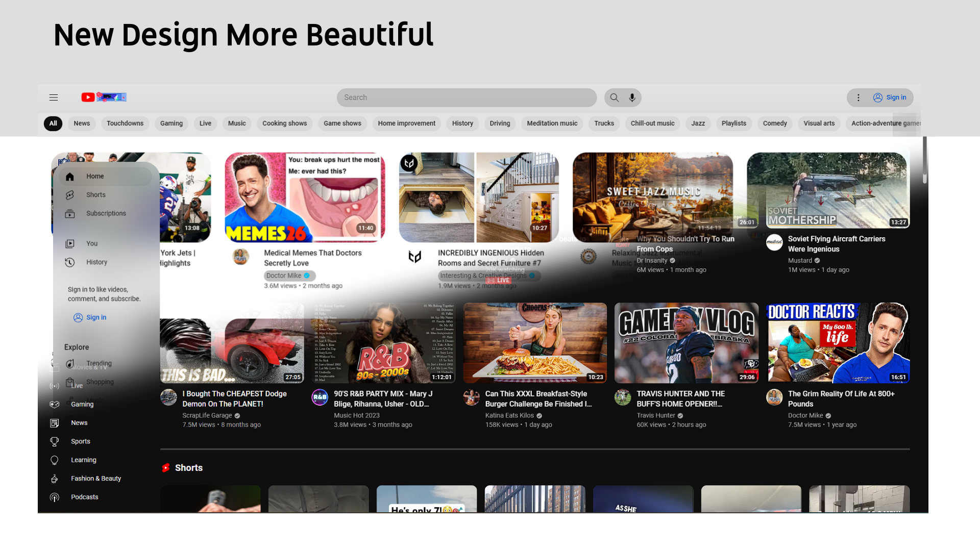Open Sports in the Explore list

pyautogui.click(x=80, y=441)
